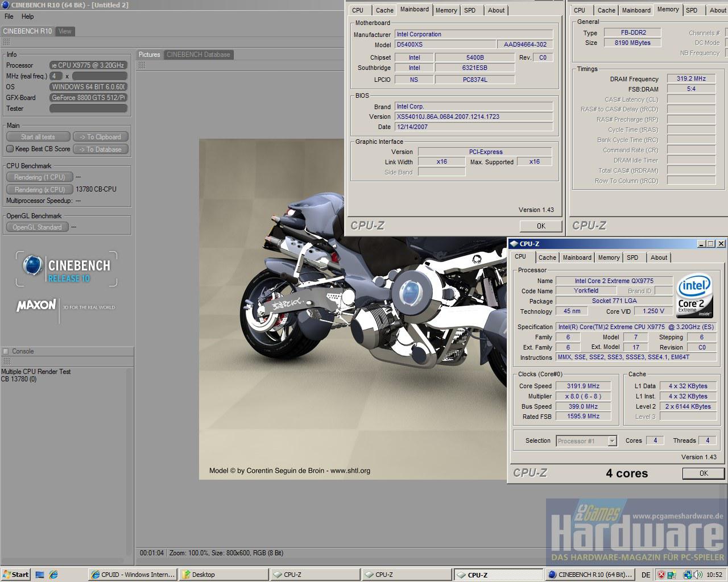Image resolution: width=728 pixels, height=582 pixels.
Task: Click the BIOS date 12/14/2007 value
Action: point(474,127)
